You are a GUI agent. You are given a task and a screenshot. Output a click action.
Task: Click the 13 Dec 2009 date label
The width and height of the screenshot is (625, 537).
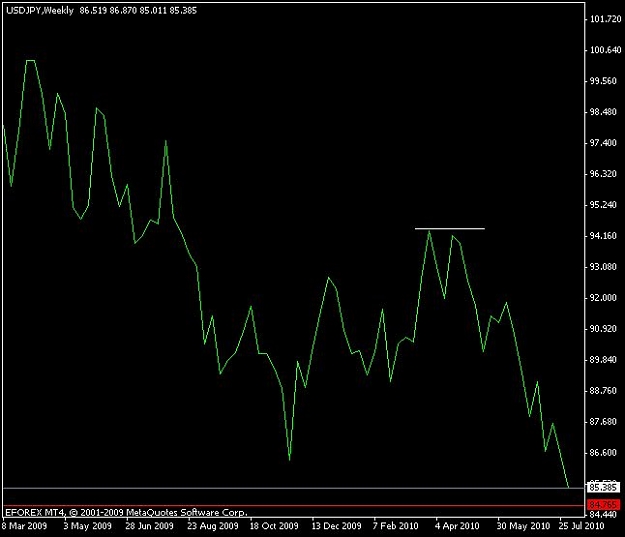[336, 526]
